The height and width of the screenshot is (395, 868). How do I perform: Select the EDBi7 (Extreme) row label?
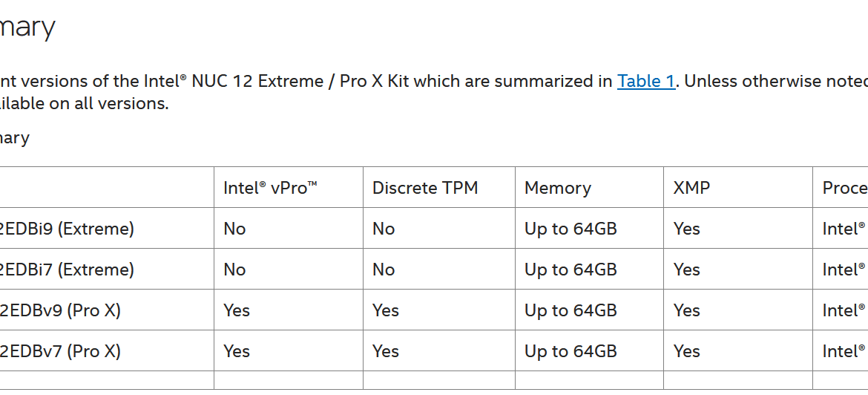coord(67,270)
